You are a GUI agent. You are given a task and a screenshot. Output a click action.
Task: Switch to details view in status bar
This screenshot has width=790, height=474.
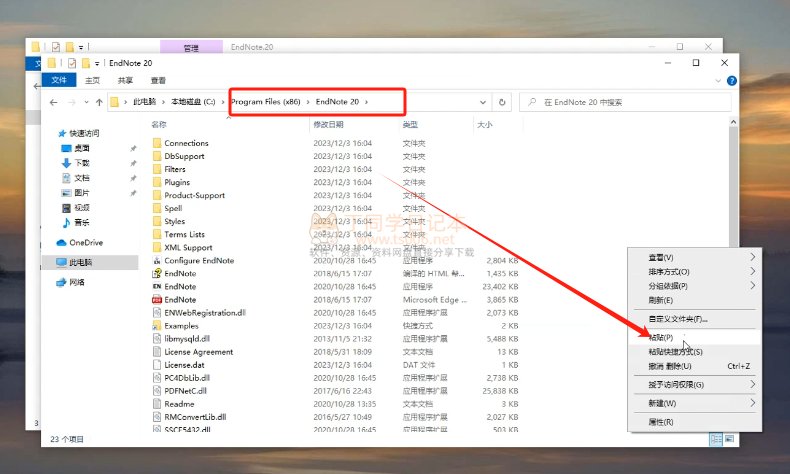pos(716,439)
